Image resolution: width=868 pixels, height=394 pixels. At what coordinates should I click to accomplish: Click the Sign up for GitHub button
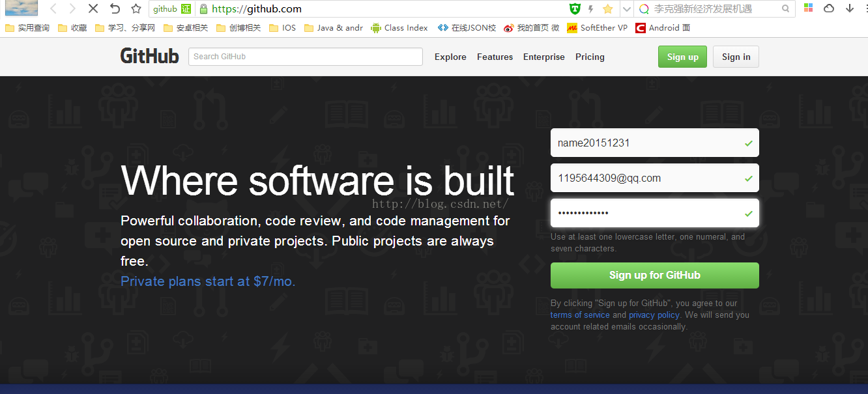click(654, 275)
